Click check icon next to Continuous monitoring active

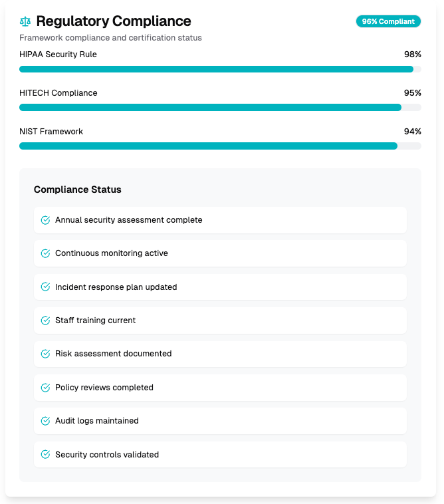[45, 253]
